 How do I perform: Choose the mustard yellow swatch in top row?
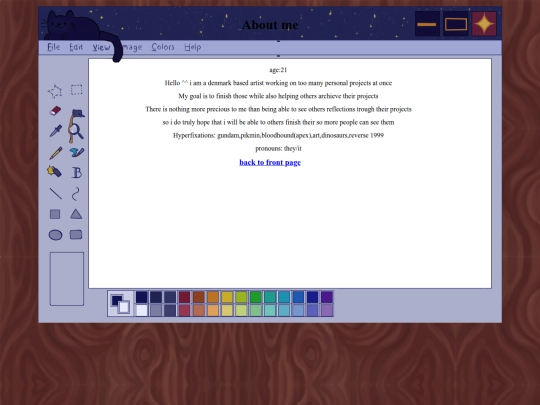click(x=227, y=297)
